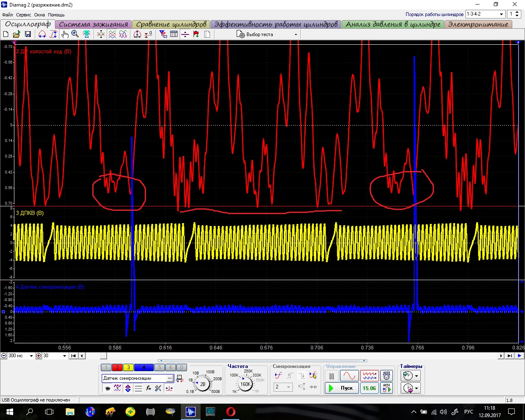Click the zero-level reset icon

tap(148, 34)
